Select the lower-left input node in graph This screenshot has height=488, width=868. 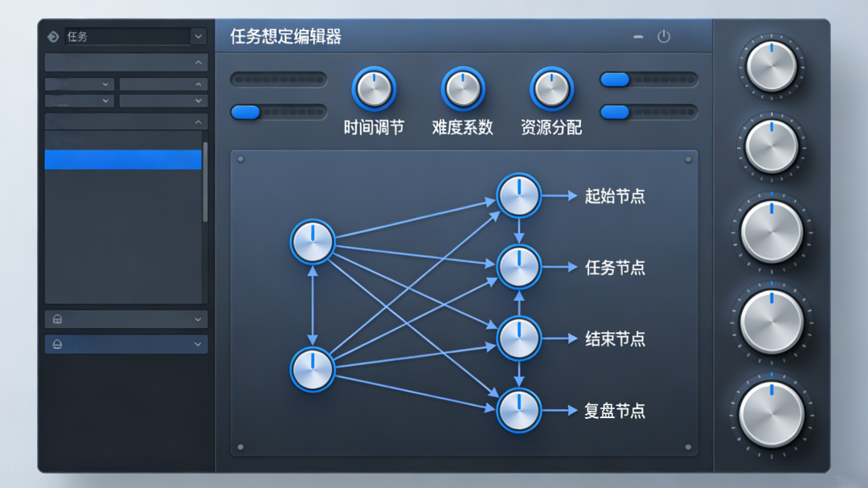click(313, 370)
